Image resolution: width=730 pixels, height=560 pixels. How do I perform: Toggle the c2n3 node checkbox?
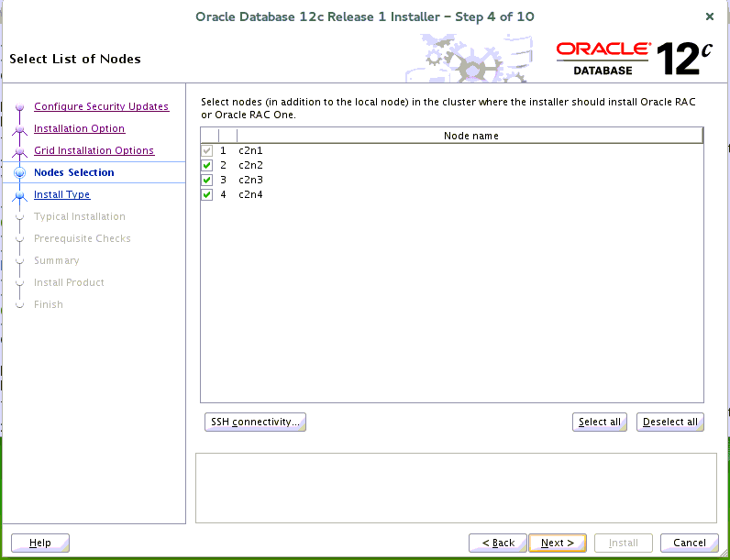click(207, 180)
